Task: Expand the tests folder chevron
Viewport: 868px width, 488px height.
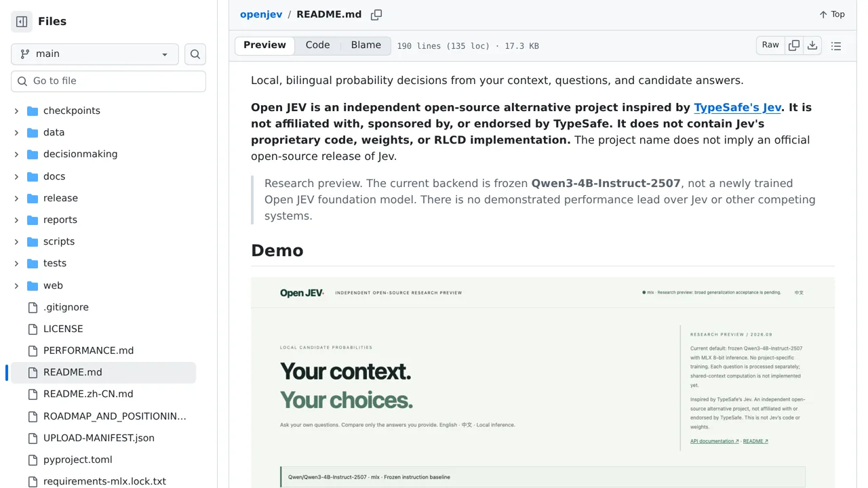Action: click(x=16, y=263)
